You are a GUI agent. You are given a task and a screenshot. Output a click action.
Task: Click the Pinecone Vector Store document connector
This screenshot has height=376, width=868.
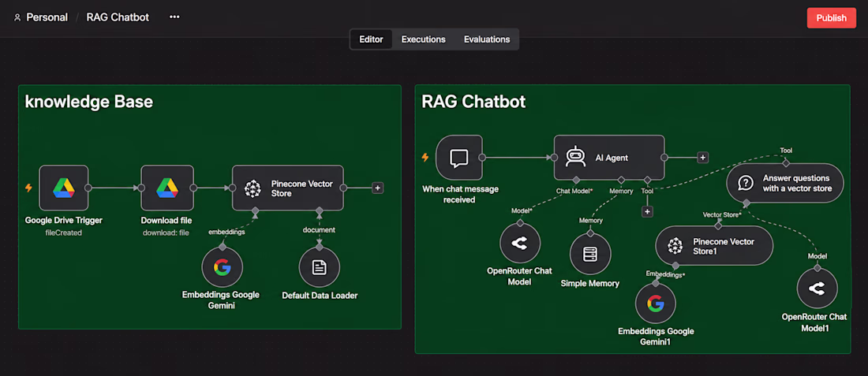tap(320, 210)
